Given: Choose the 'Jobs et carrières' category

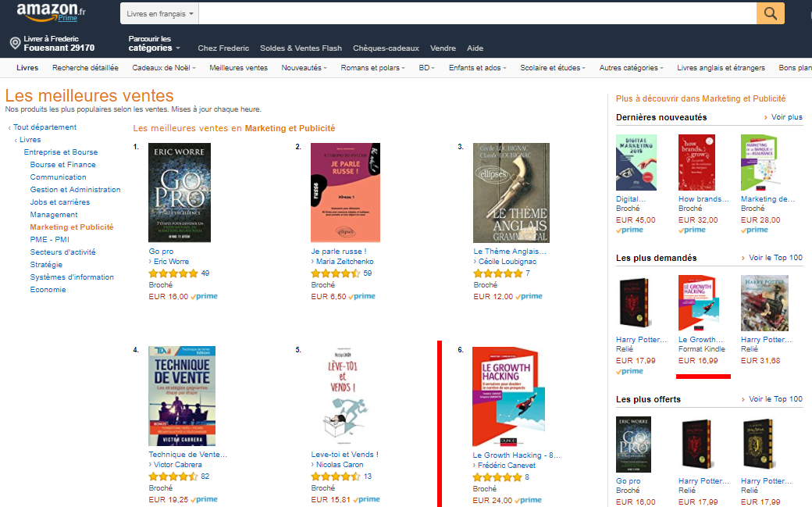Looking at the screenshot, I should [59, 202].
